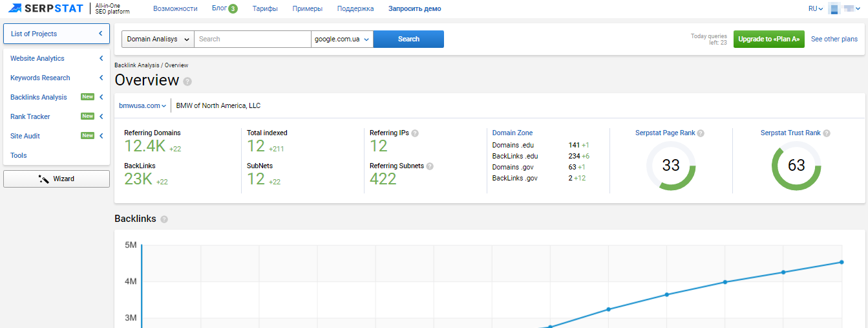868x328 pixels.
Task: Expand Site Audit chevron
Action: point(101,136)
